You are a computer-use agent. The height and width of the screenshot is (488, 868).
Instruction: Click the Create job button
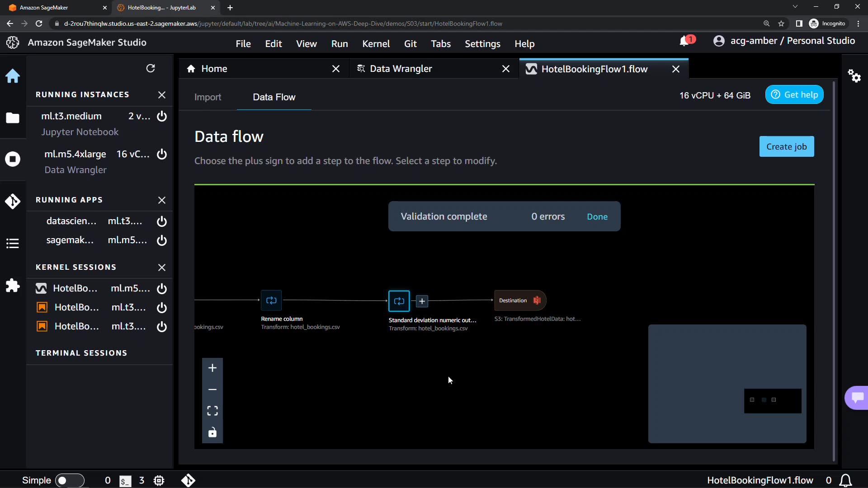(786, 146)
